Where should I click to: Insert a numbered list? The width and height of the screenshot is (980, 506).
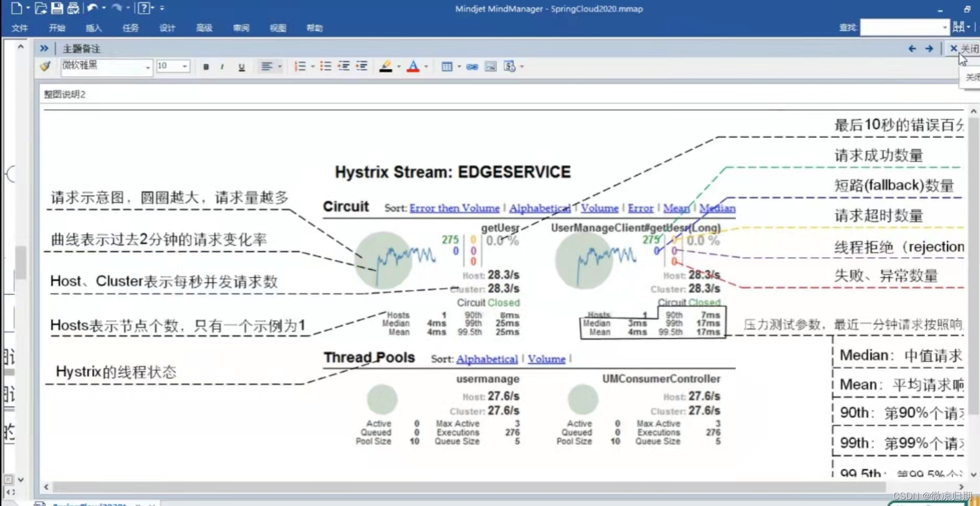click(x=300, y=66)
